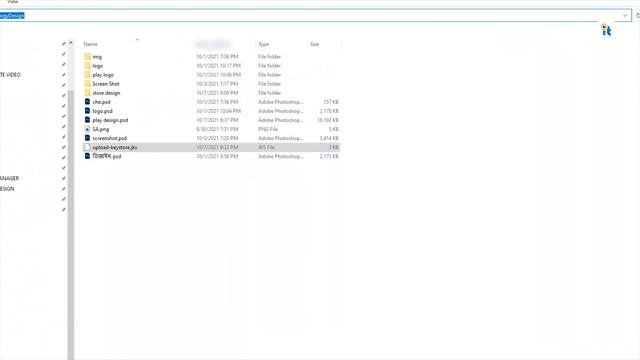Select the 'Screen Shot' folder name
The width and height of the screenshot is (640, 360).
pos(106,84)
